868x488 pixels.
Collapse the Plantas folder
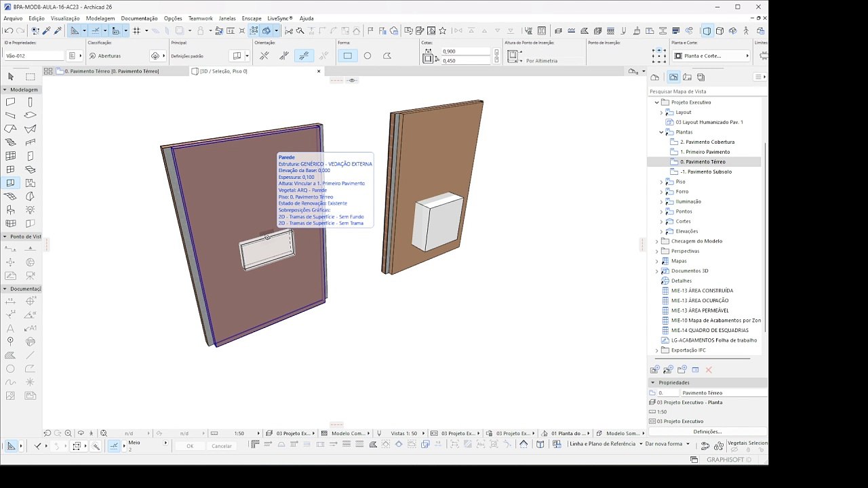pyautogui.click(x=661, y=132)
